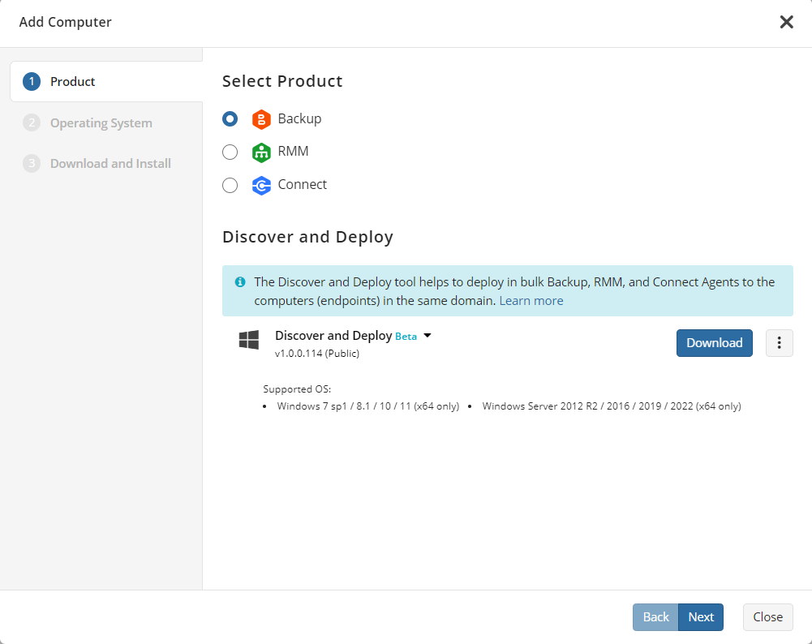812x644 pixels.
Task: Click the Add Computer dialog title
Action: (x=65, y=22)
